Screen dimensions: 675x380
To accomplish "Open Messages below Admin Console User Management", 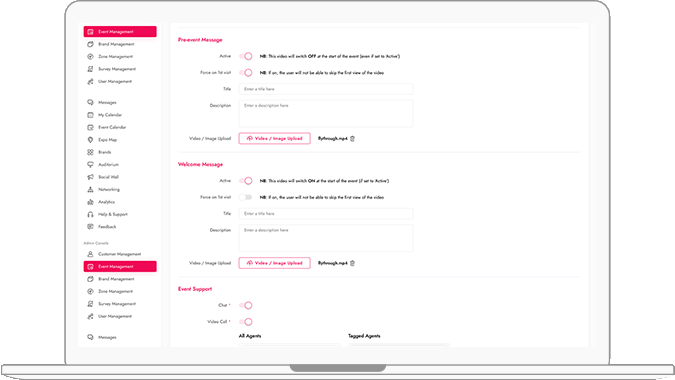I will [x=107, y=337].
